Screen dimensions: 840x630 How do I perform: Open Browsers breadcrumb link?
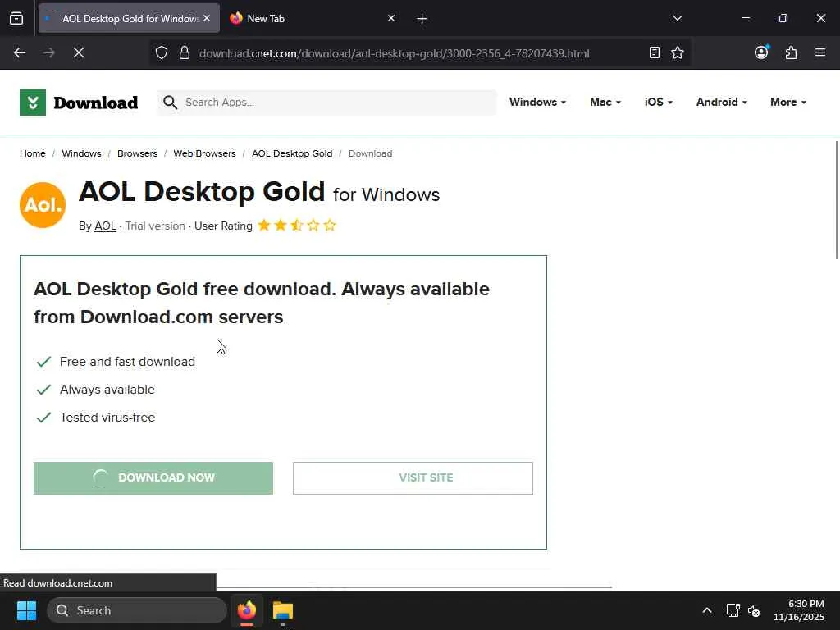137,153
